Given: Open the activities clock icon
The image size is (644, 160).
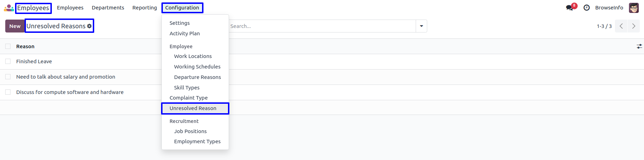Looking at the screenshot, I should 587,8.
